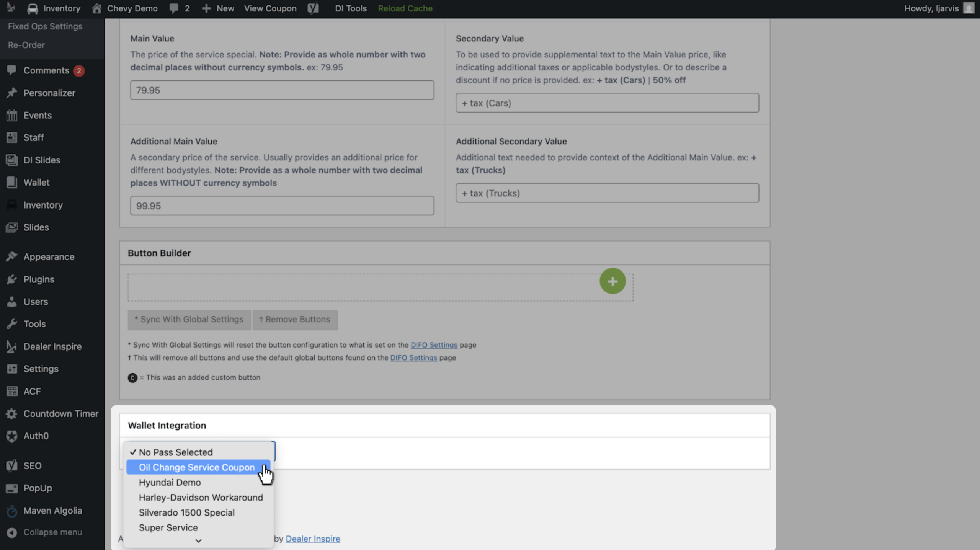Viewport: 980px width, 550px height.
Task: Click Reload Cache in admin bar
Action: 405,8
